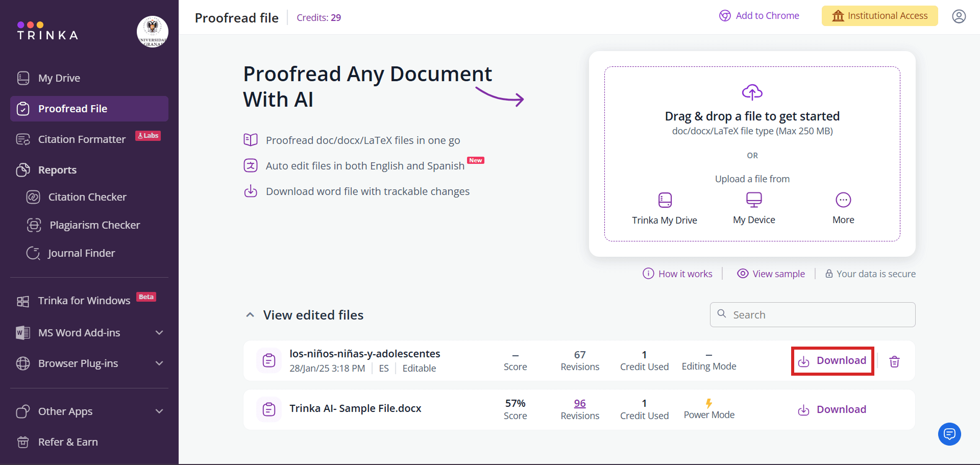Upload a file from My Device

click(x=754, y=209)
